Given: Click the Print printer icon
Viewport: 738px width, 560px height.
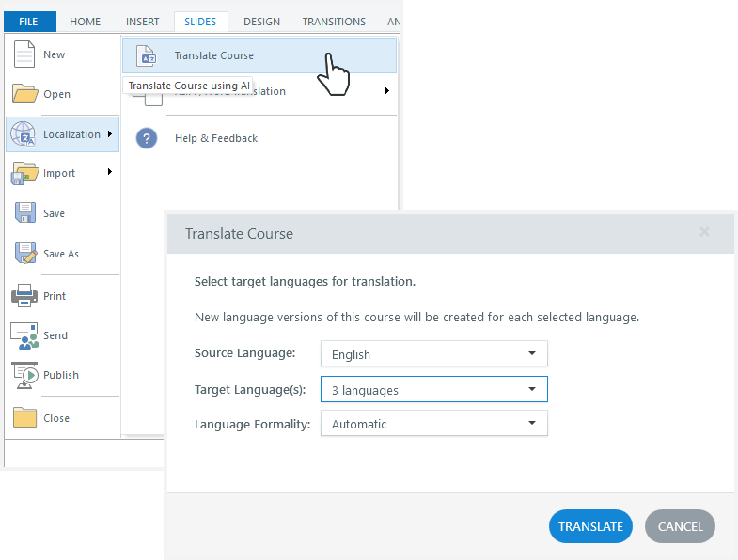Looking at the screenshot, I should click(x=24, y=296).
